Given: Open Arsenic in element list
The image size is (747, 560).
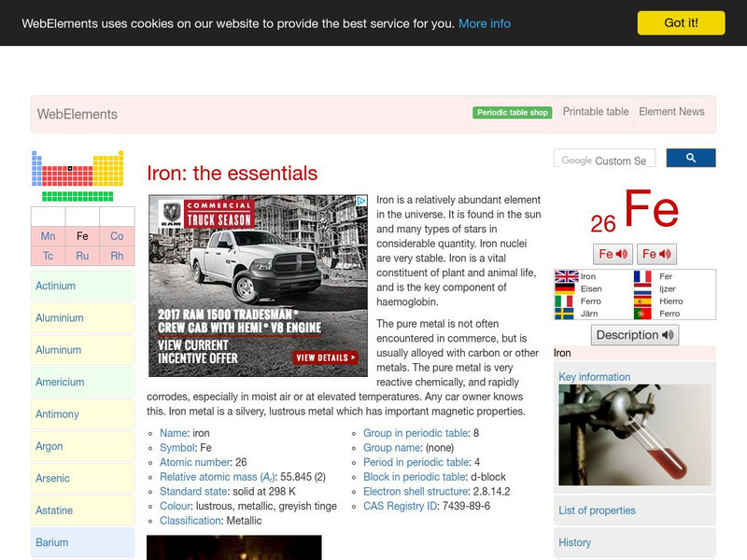Looking at the screenshot, I should 83,478.
